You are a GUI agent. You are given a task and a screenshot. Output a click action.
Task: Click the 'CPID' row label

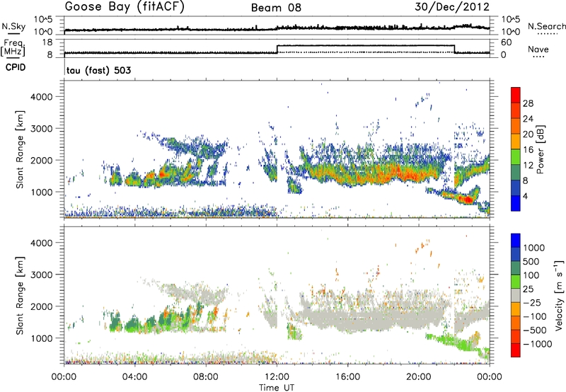(x=16, y=67)
